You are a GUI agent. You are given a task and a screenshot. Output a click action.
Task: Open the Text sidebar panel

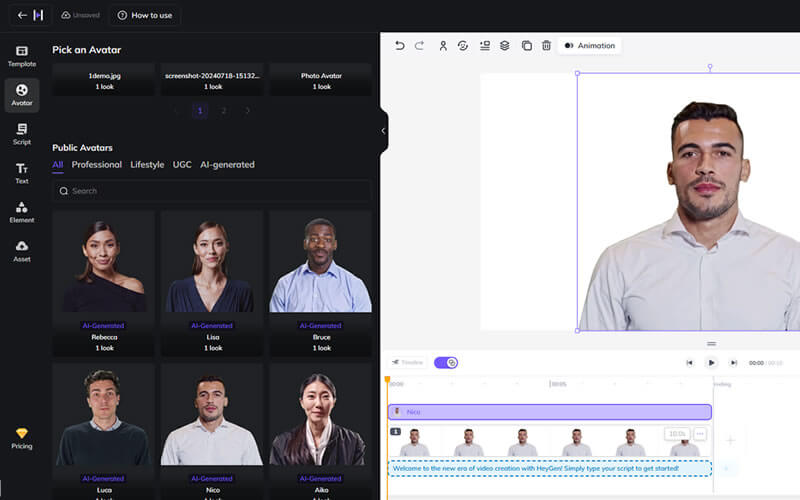click(x=21, y=173)
